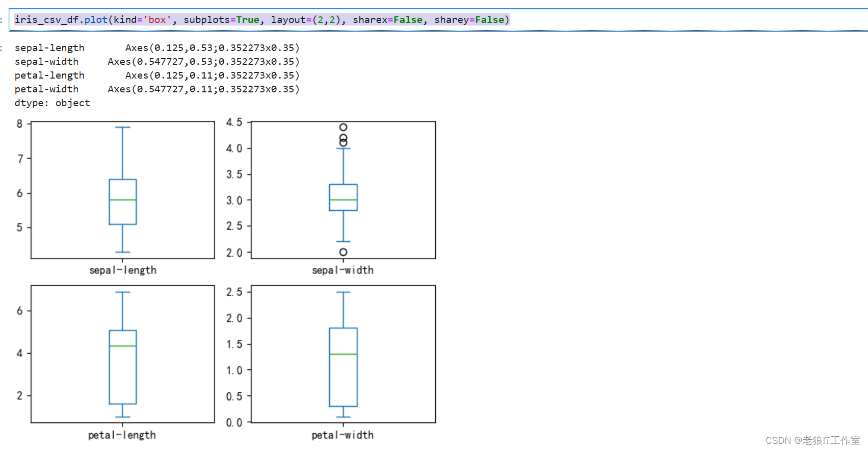Image resolution: width=868 pixels, height=450 pixels.
Task: Click the sepal-length x-axis label
Action: (123, 270)
